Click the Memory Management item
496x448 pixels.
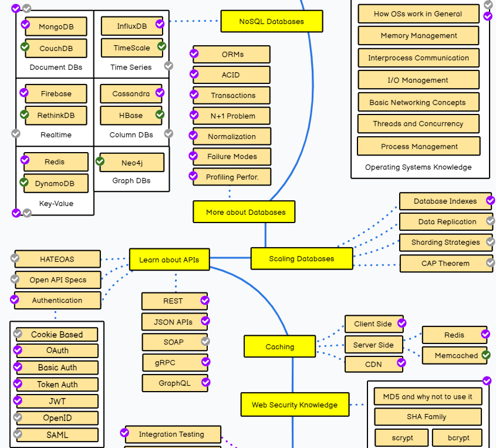pyautogui.click(x=419, y=36)
